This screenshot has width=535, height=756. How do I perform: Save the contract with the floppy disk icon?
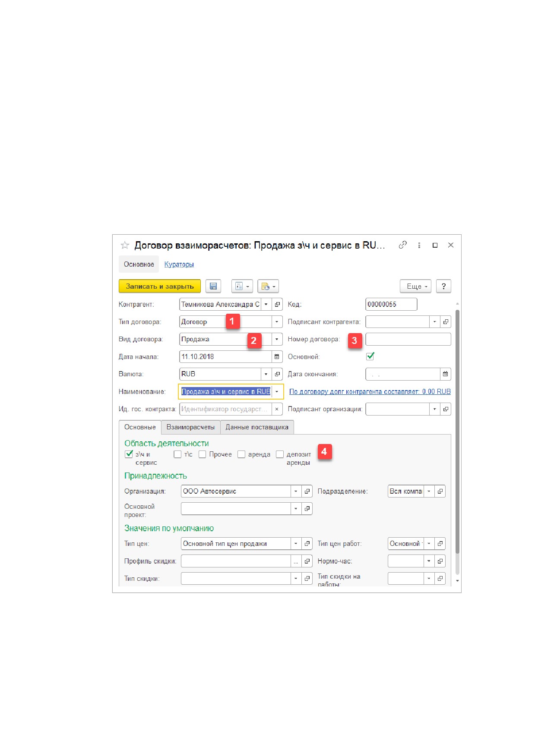tap(213, 286)
